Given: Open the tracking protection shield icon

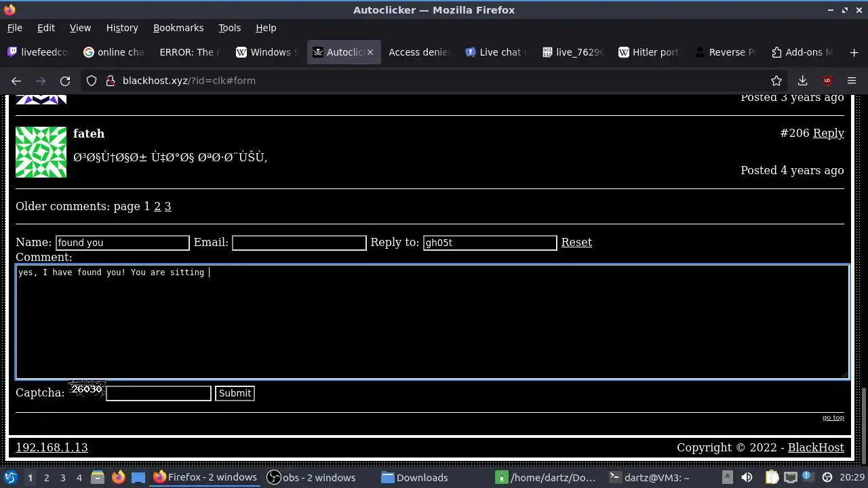Looking at the screenshot, I should point(92,81).
